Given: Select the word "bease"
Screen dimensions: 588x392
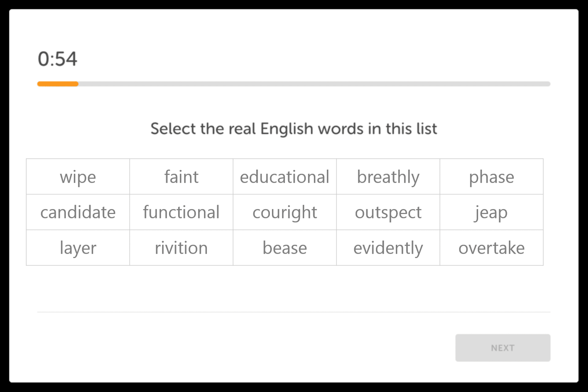Looking at the screenshot, I should pos(284,248).
